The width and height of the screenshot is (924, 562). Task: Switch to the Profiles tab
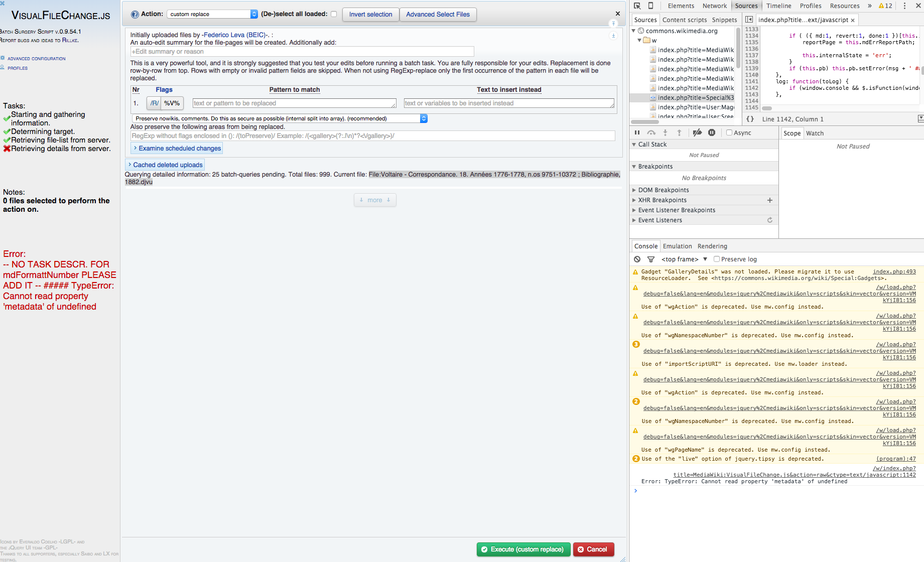coord(811,6)
